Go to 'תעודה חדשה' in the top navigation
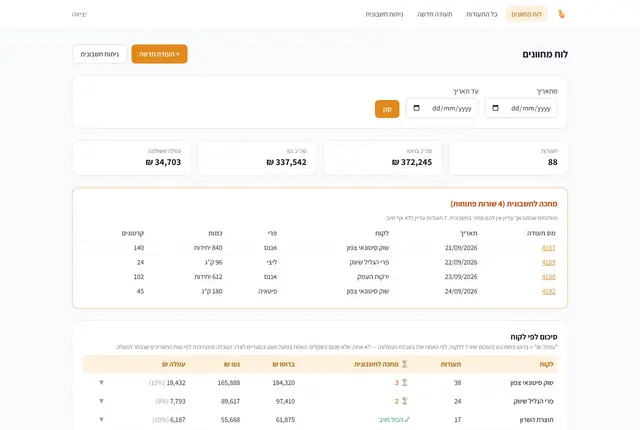Screen dimensions: 640x430 click(435, 14)
